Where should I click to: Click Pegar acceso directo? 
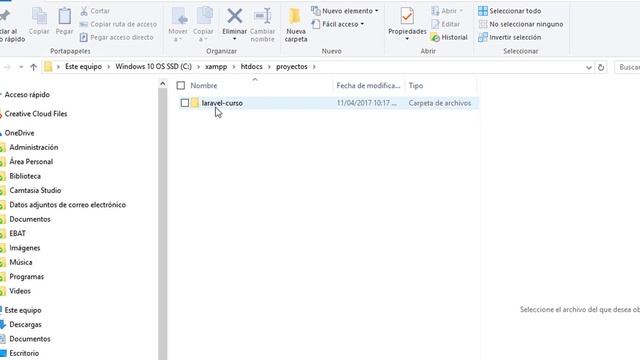pos(117,37)
